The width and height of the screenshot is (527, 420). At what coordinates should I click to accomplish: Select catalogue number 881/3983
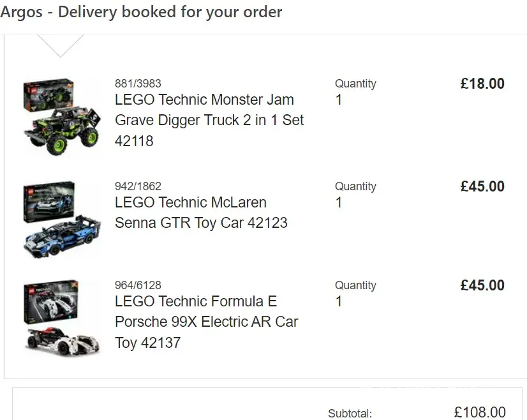pyautogui.click(x=138, y=84)
